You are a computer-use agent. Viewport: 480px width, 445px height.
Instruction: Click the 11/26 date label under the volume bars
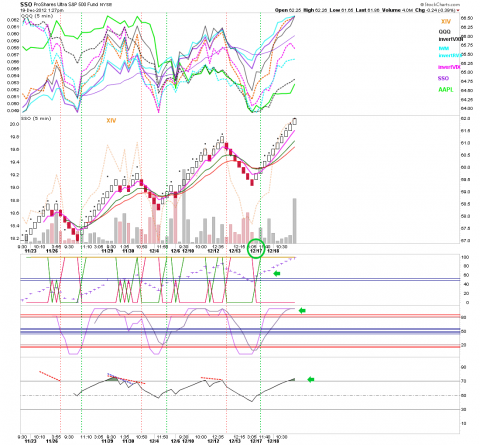pyautogui.click(x=52, y=251)
